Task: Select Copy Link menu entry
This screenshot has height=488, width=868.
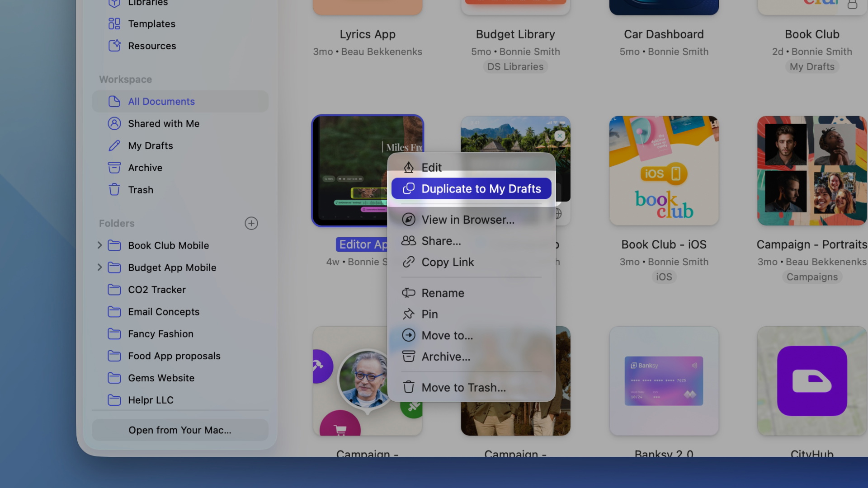Action: (471, 262)
